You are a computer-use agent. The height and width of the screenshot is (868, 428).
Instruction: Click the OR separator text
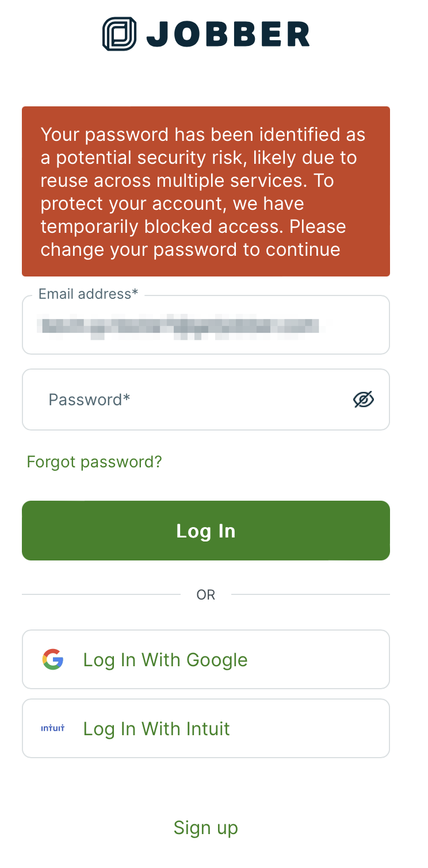point(206,594)
